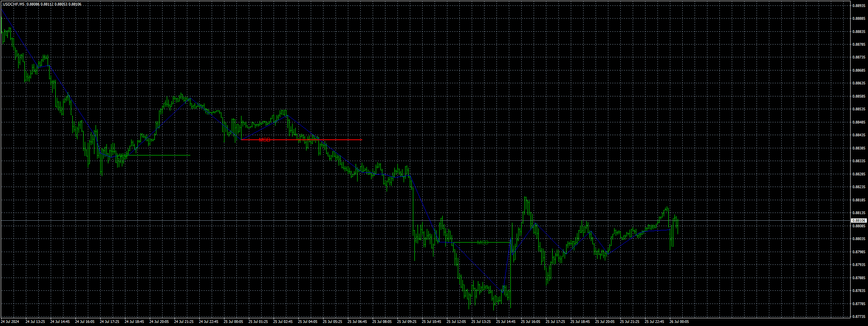Viewport: 868px width, 326px height.
Task: Click time label 24 Jul 21:25
Action: click(184, 322)
